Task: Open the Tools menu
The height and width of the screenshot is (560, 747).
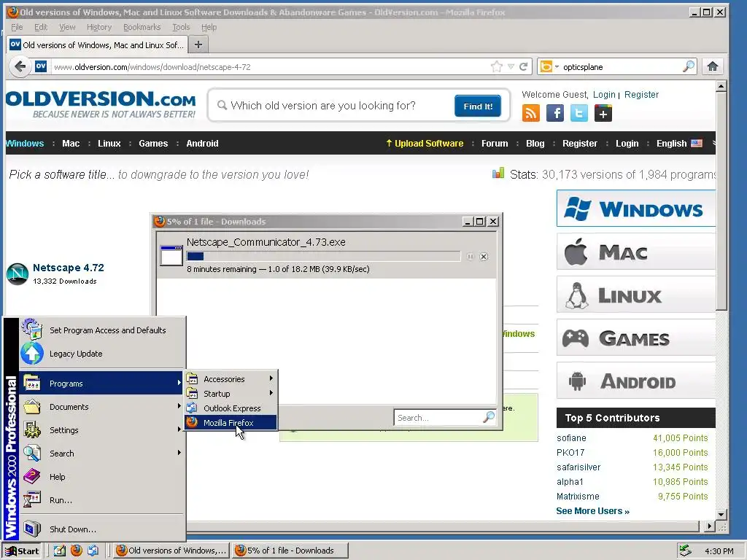Action: tap(181, 27)
